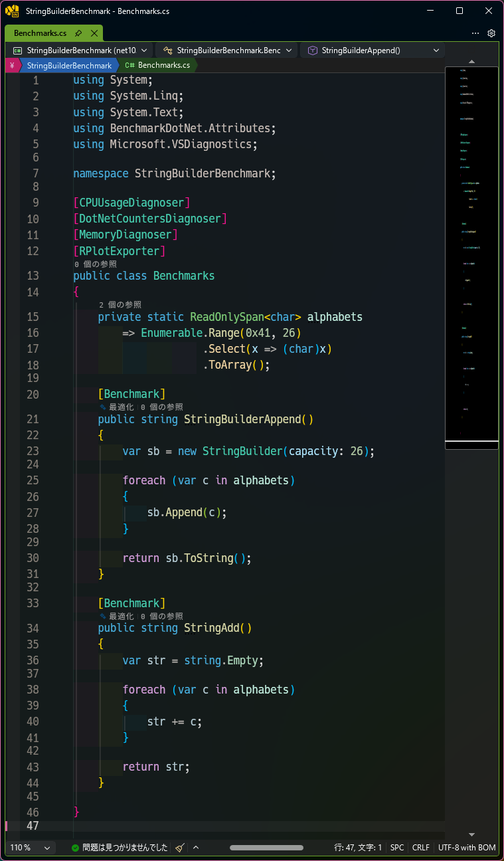Expand the arrow next to code cleanup broom

tap(196, 848)
